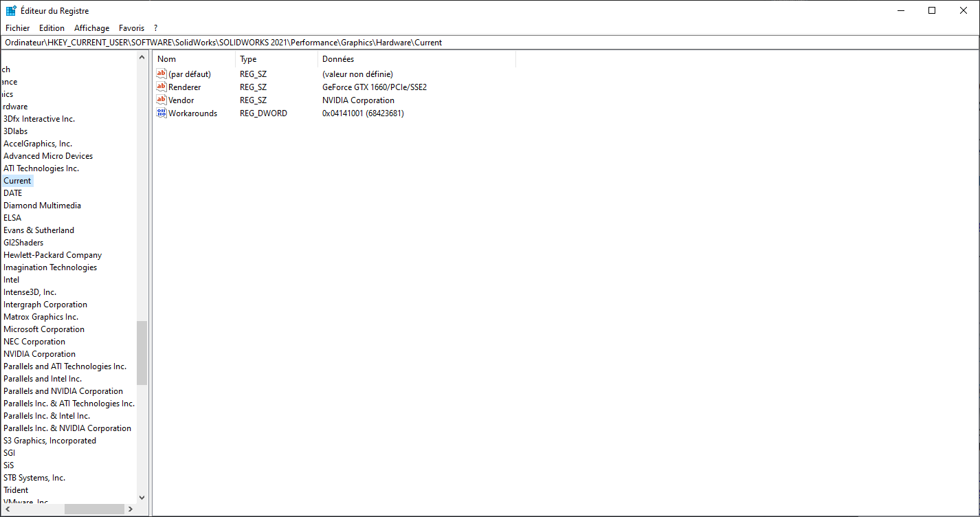Image resolution: width=980 pixels, height=517 pixels.
Task: Open the Edition menu
Action: tap(52, 28)
